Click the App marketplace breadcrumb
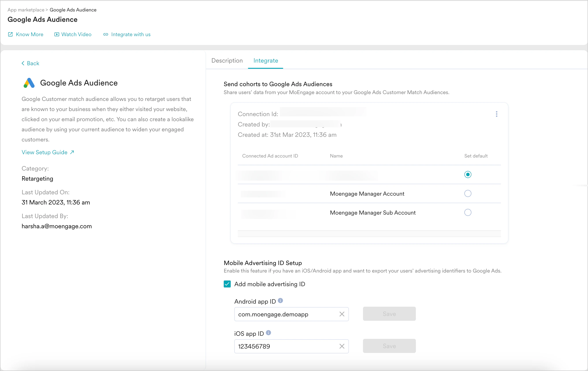Screen dimensions: 588x371 (x=26, y=10)
